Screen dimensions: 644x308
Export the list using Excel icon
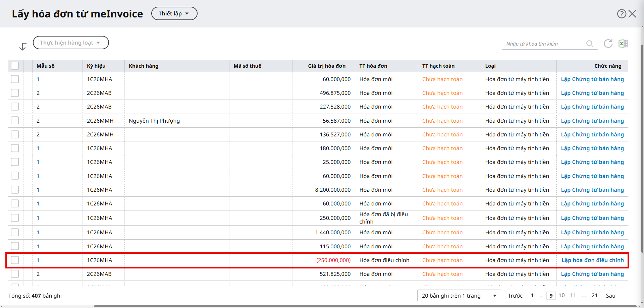623,44
